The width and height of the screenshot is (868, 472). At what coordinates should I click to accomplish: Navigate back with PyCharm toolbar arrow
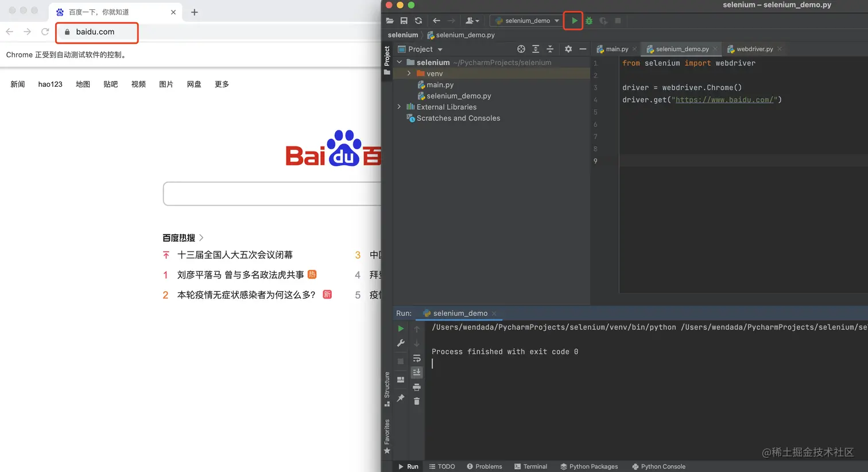(436, 21)
